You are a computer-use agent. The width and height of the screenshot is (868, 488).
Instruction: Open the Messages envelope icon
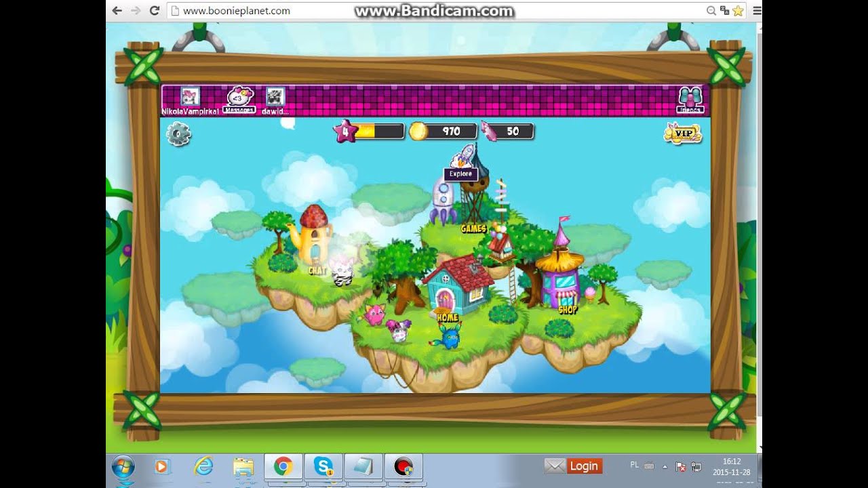pos(239,99)
